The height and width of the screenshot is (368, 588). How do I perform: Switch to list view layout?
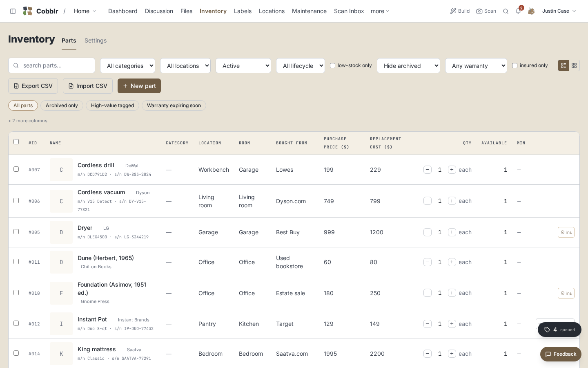pyautogui.click(x=563, y=65)
